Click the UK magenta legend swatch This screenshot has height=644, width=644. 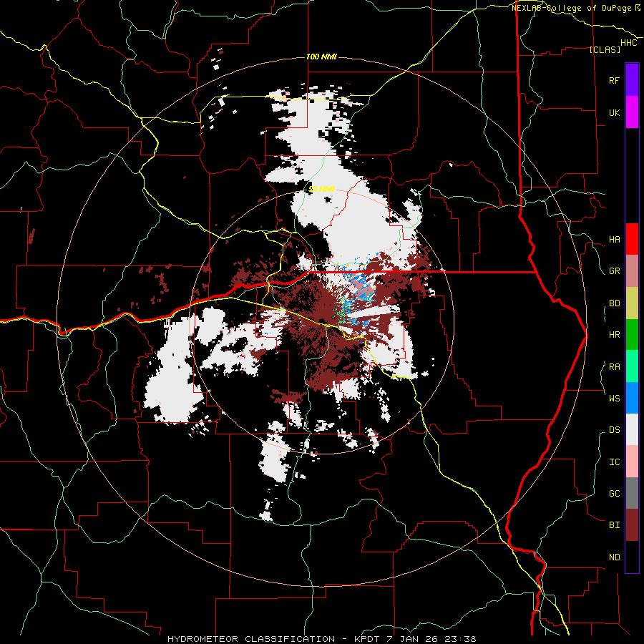pyautogui.click(x=632, y=112)
